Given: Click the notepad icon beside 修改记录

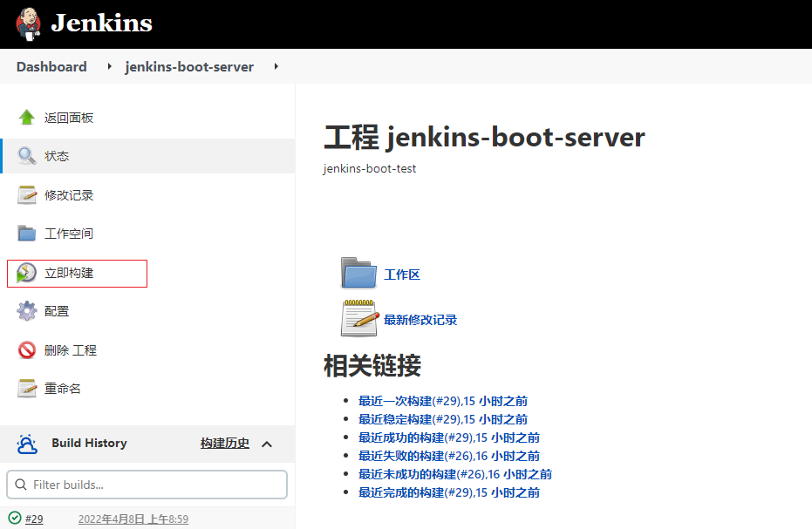Looking at the screenshot, I should [x=26, y=195].
